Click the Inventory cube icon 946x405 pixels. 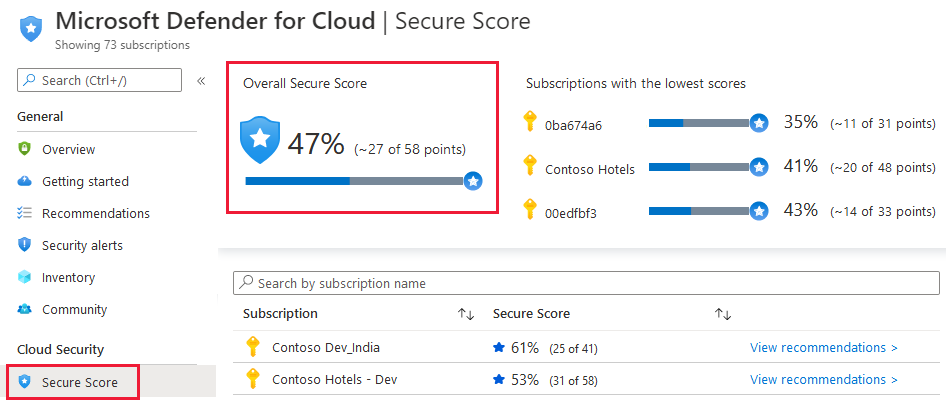point(25,277)
